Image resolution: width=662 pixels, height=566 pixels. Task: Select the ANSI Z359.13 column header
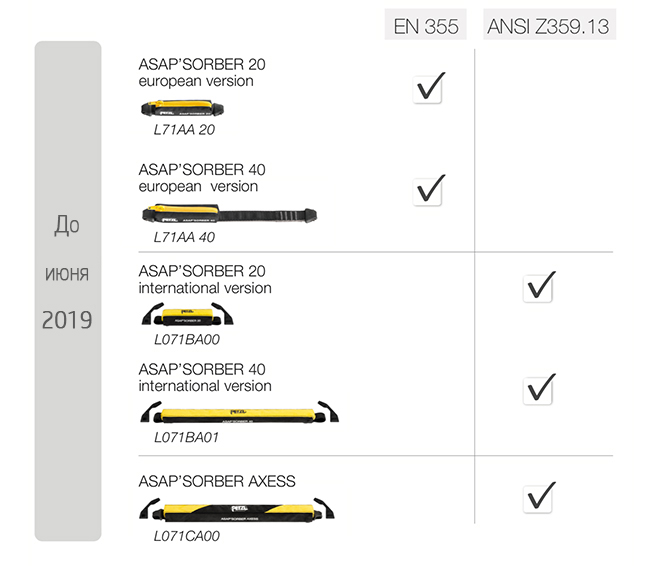(x=549, y=26)
